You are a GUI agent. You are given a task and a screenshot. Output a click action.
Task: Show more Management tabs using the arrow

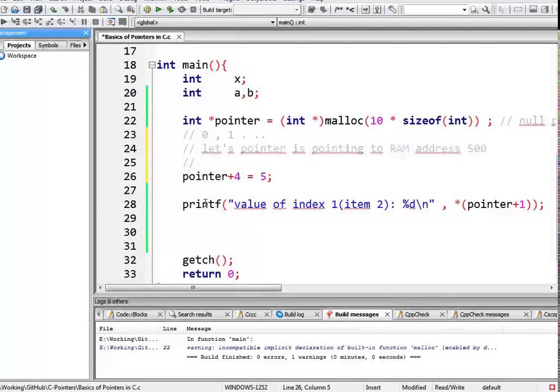click(x=84, y=45)
